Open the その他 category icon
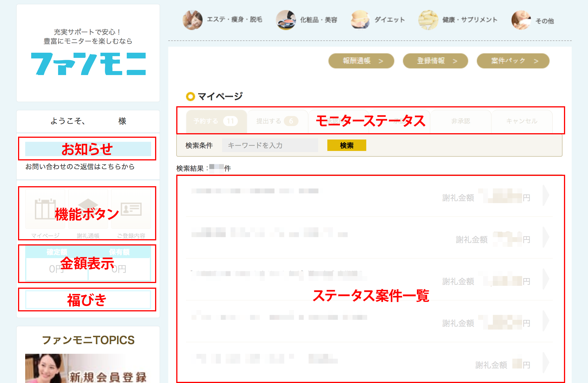The width and height of the screenshot is (588, 383). tap(521, 20)
